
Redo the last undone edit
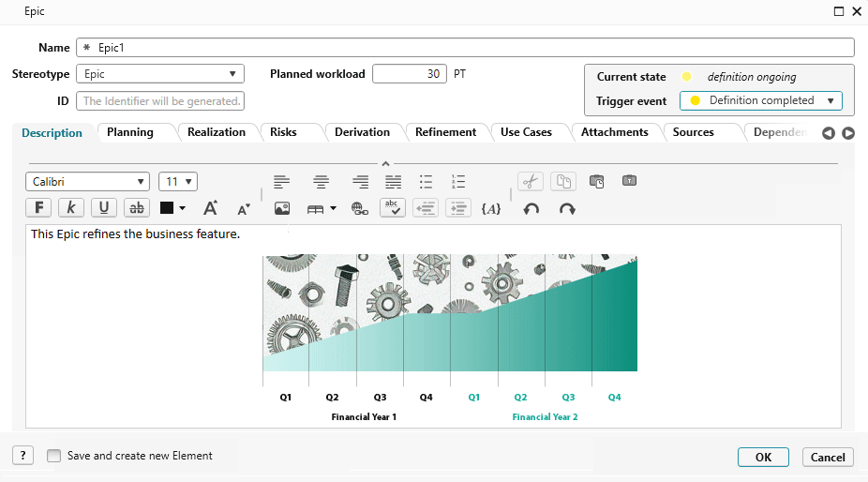[567, 208]
